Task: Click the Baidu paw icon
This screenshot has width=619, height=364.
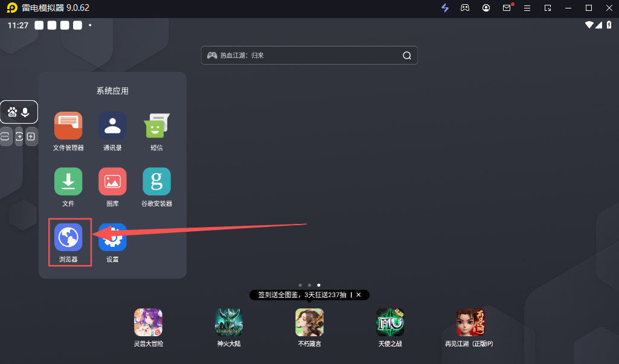Action: pyautogui.click(x=13, y=112)
